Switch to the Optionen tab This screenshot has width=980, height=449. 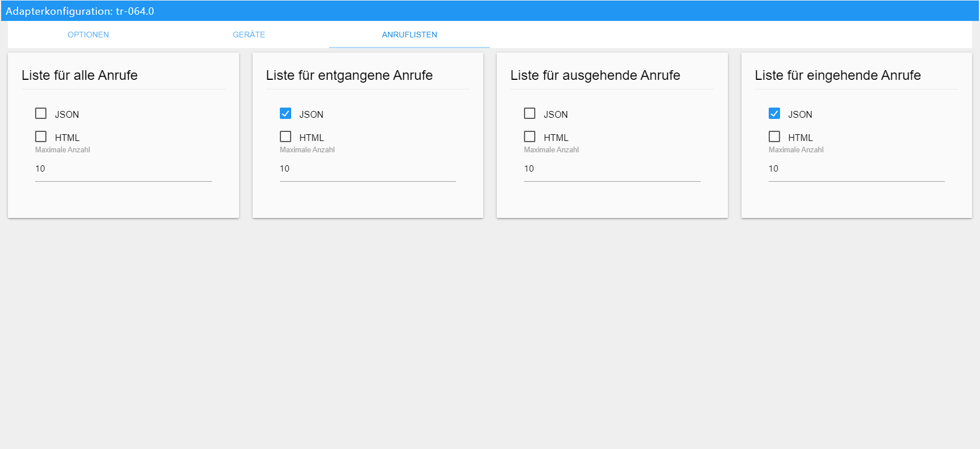coord(88,35)
